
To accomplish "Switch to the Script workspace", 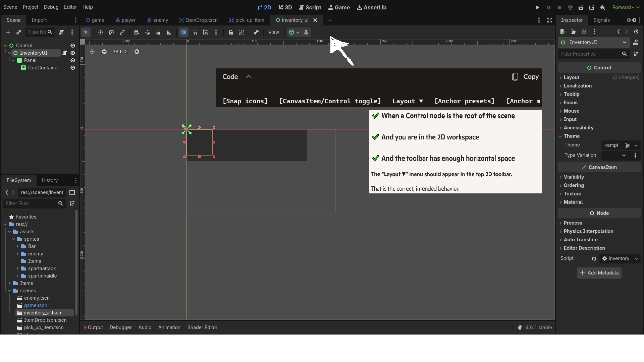I will [x=310, y=7].
